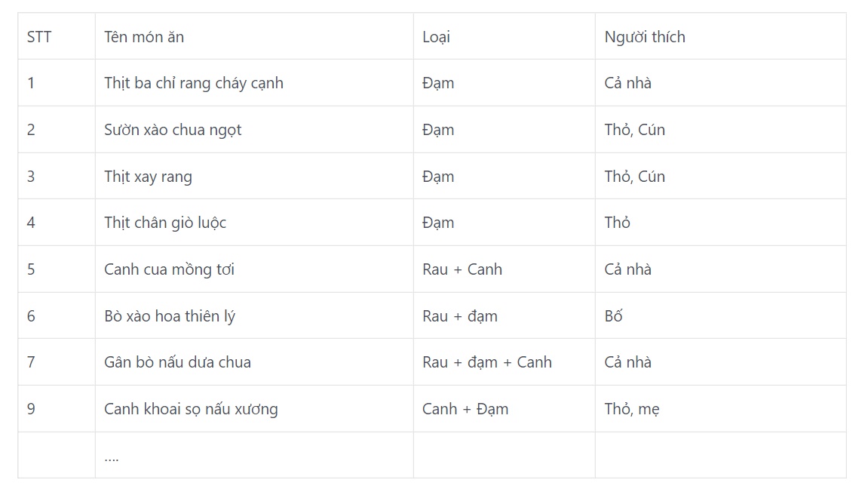Click the Bố cell in Người thích

pos(721,316)
